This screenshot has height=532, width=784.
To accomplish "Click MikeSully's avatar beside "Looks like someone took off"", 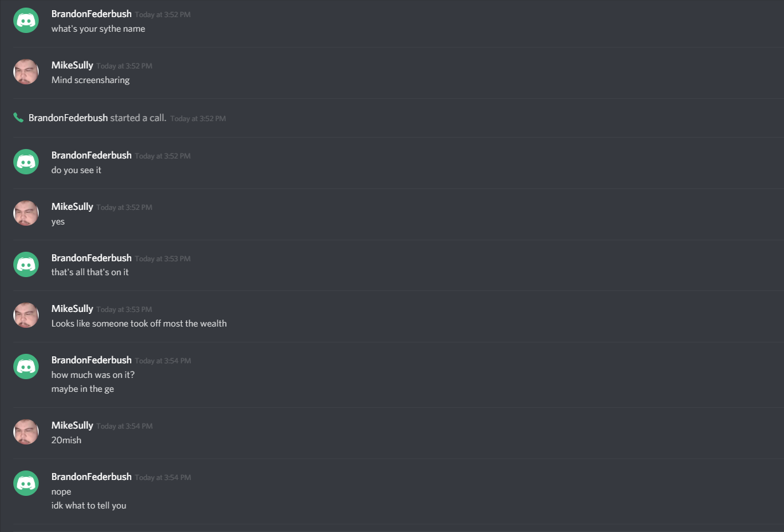I will click(26, 315).
